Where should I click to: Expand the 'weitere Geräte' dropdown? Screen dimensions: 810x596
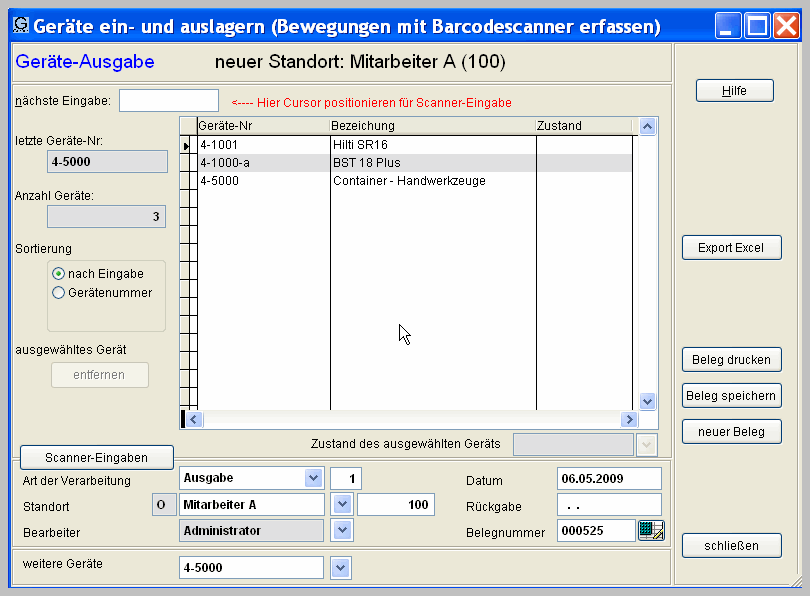340,568
